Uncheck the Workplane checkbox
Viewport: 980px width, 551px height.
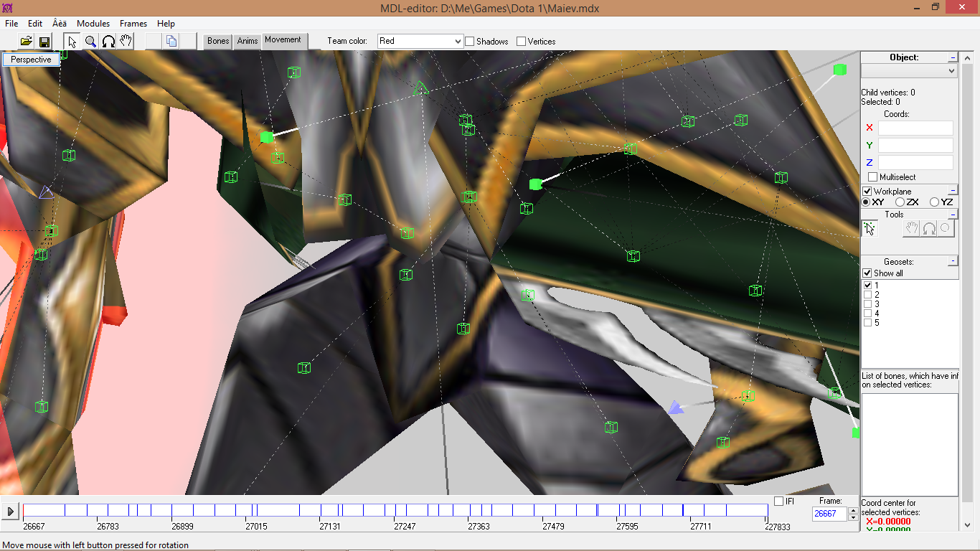[x=867, y=192]
